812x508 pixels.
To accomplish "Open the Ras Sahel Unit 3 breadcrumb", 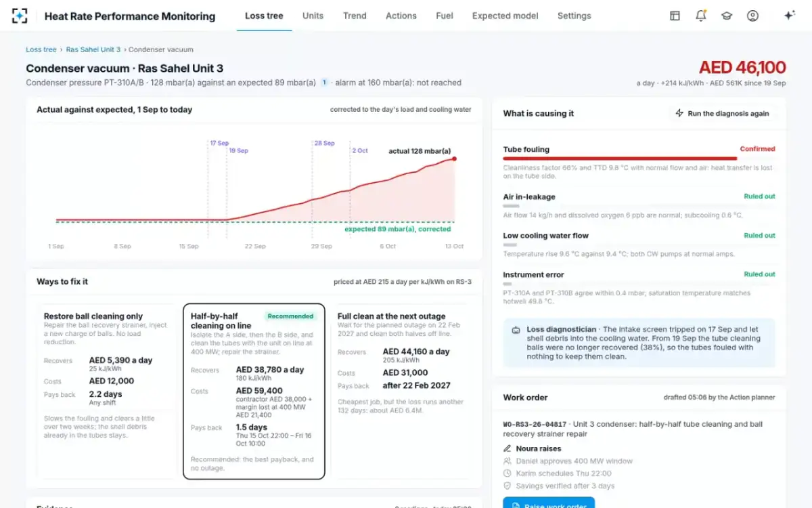I will click(x=93, y=49).
